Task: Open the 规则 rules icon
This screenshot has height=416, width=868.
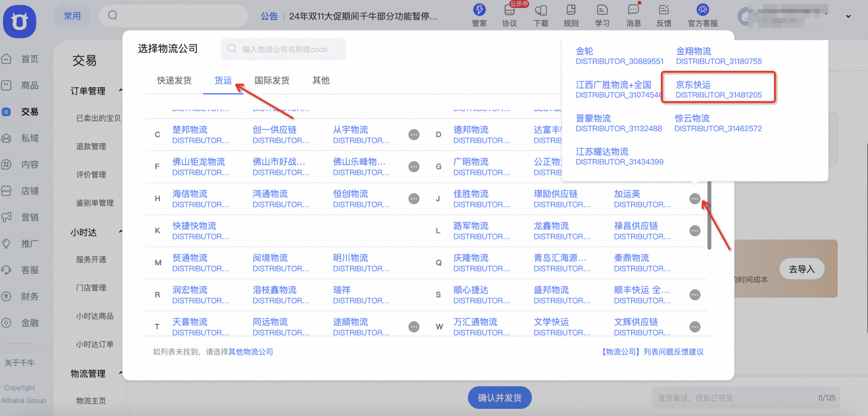Action: (571, 15)
